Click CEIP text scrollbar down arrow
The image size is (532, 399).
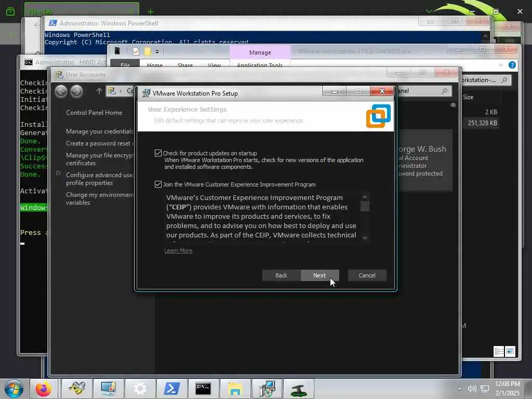click(x=365, y=238)
